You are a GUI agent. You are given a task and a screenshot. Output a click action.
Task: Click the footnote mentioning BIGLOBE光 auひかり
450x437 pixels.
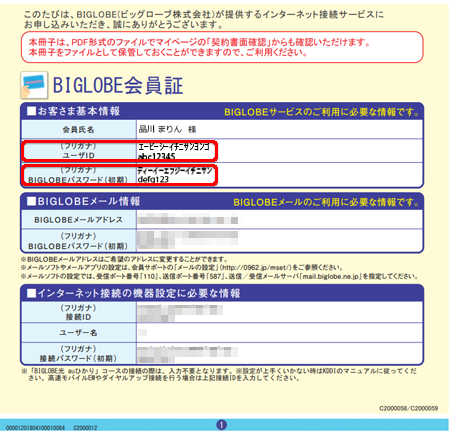tap(219, 375)
